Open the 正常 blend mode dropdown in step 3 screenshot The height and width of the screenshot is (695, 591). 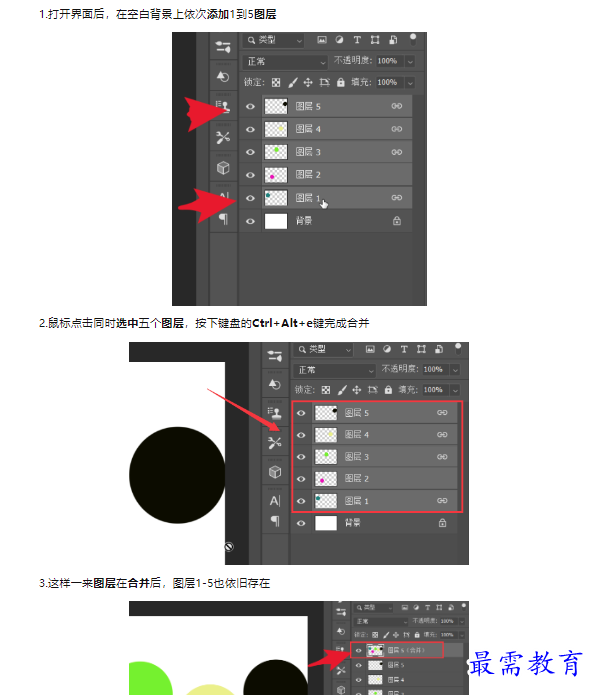click(381, 621)
